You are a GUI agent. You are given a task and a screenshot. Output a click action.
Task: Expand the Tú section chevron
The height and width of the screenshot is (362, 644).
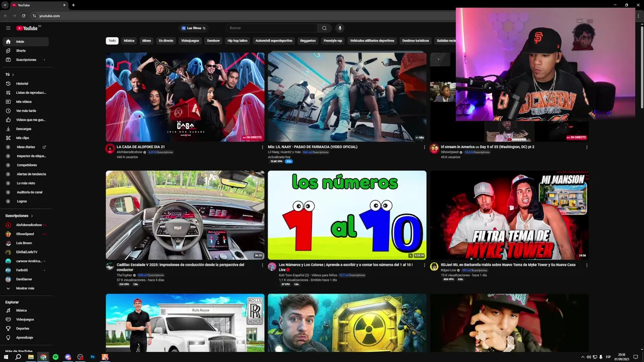click(13, 74)
